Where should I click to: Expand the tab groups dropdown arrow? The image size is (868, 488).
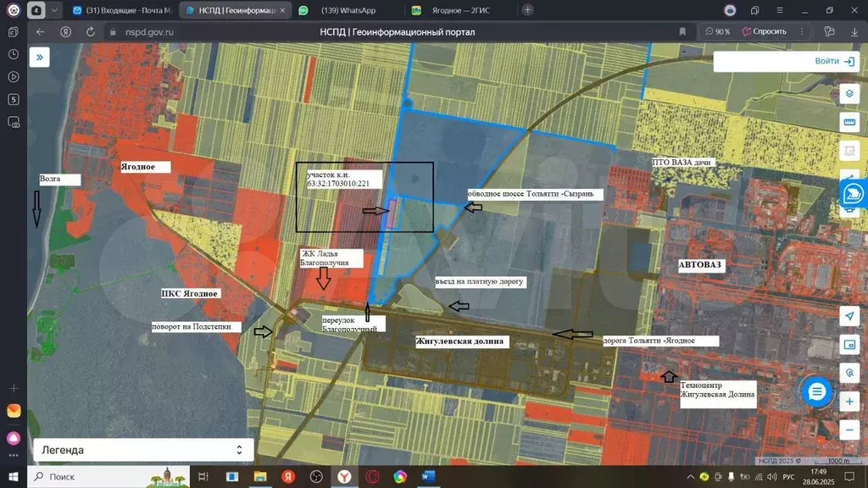point(54,10)
